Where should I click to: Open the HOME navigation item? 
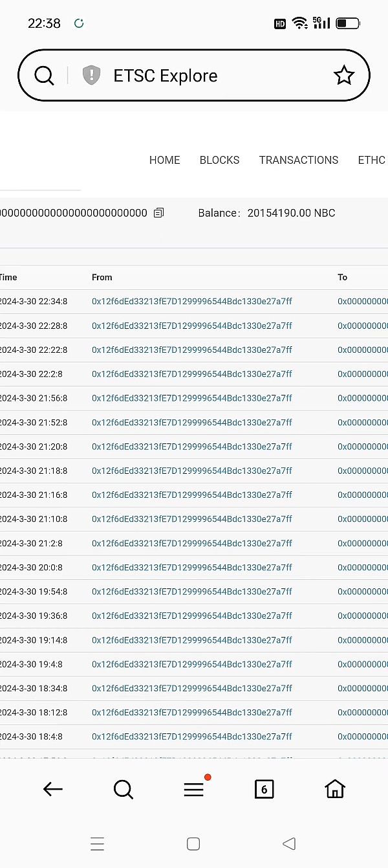(x=164, y=160)
